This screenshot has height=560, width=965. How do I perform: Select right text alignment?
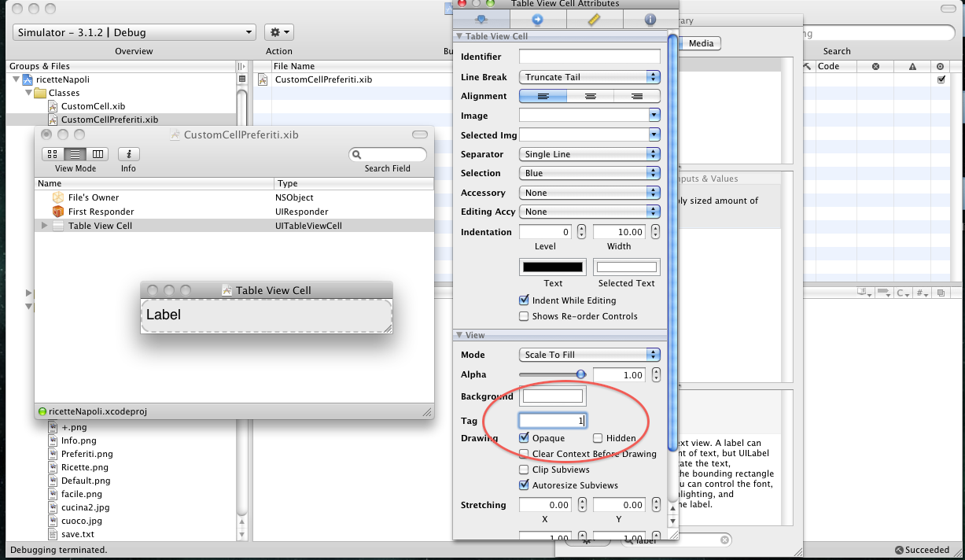636,96
